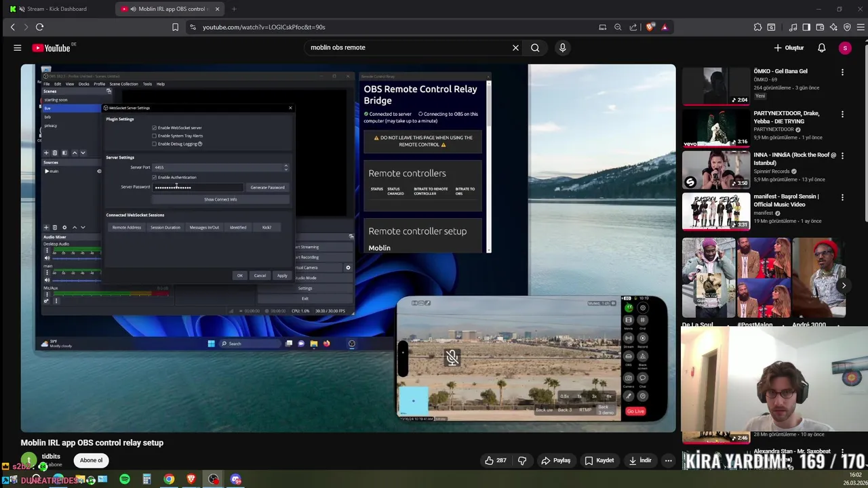Toggle Enable System Tray Alerts checkbox
Viewport: 868px width, 488px height.
click(154, 136)
